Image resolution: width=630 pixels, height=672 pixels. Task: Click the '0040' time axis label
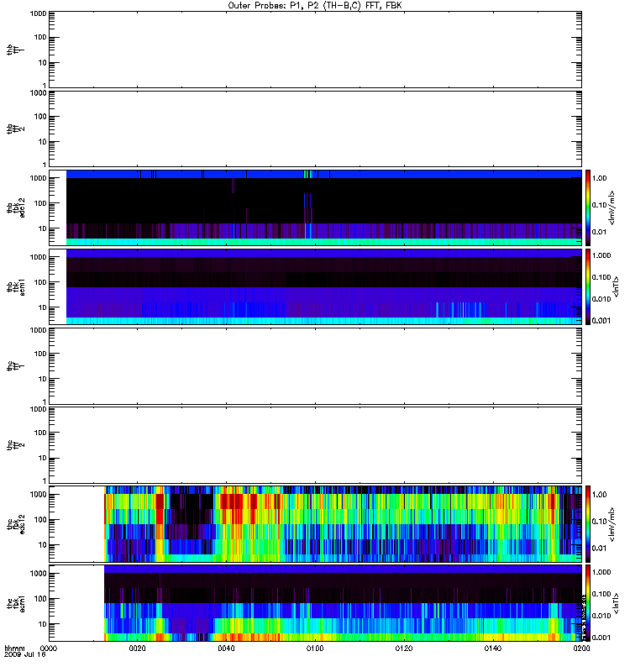click(226, 648)
